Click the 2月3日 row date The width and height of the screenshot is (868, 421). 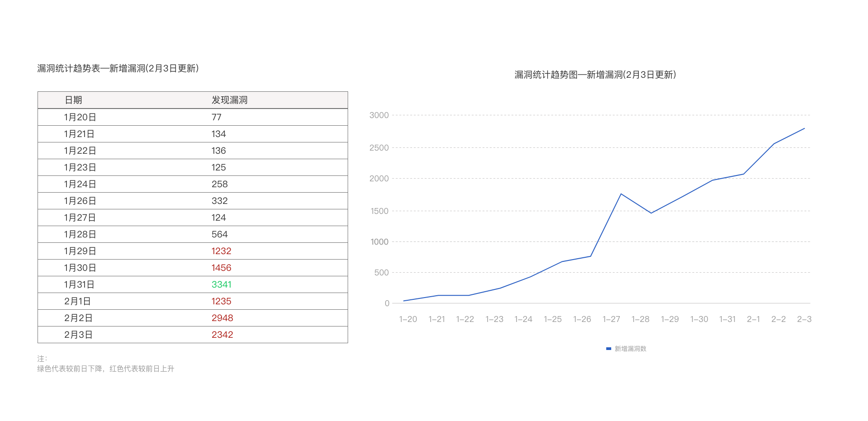point(78,335)
